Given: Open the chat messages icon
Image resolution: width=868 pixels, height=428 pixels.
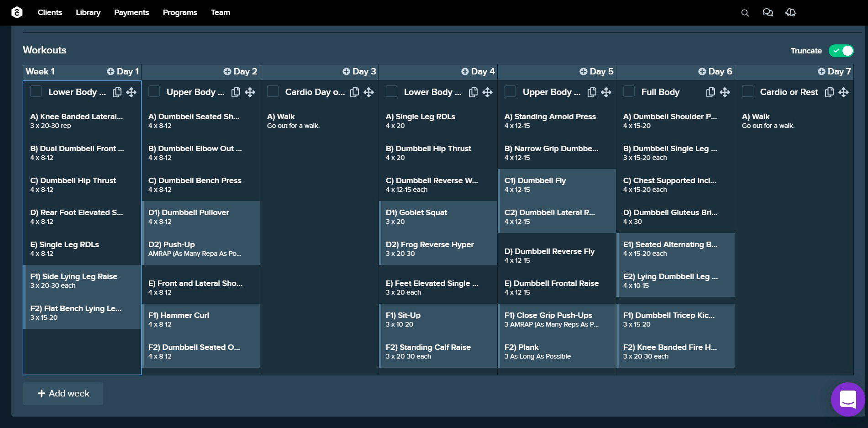Looking at the screenshot, I should point(768,13).
